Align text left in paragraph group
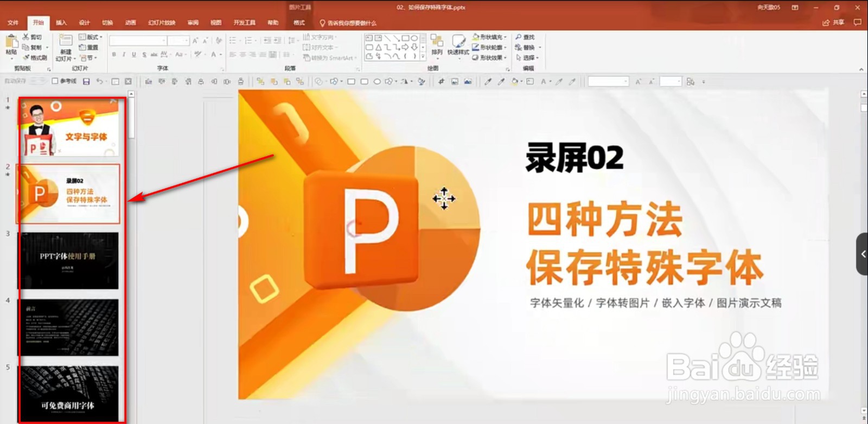868x424 pixels. tap(233, 55)
